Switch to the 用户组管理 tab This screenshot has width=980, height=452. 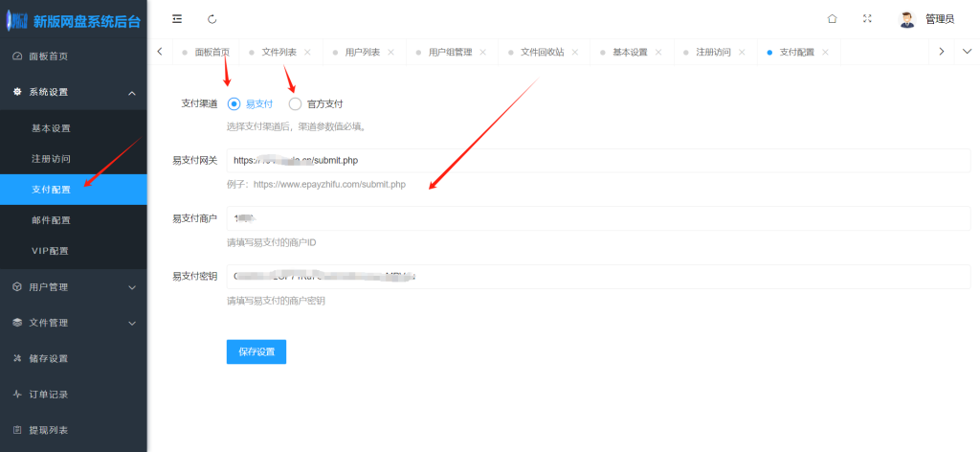pos(450,53)
